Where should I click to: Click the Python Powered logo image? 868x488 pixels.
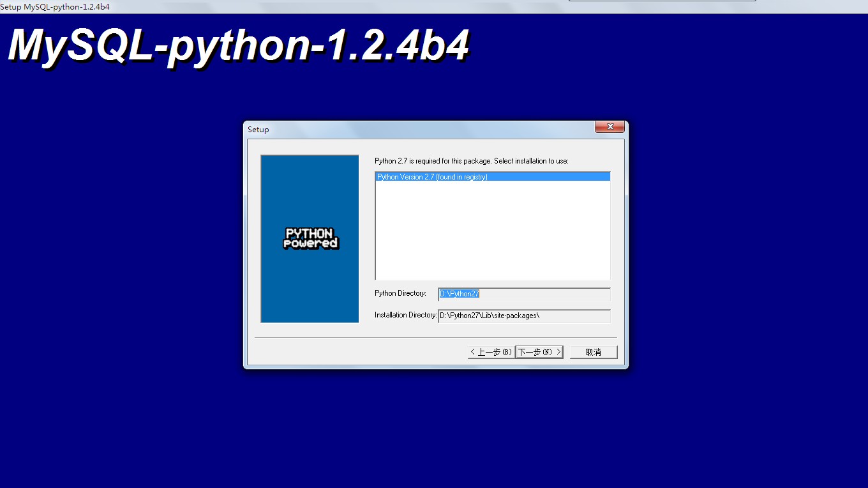click(x=310, y=238)
